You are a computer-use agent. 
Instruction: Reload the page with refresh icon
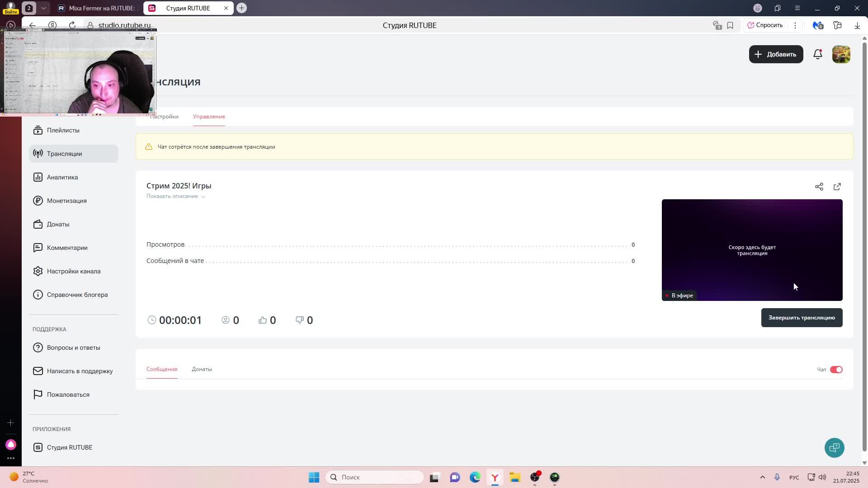[72, 25]
